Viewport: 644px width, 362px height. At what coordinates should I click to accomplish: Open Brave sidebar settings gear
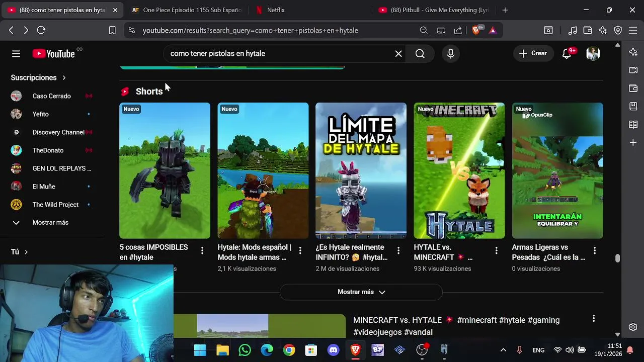[633, 327]
